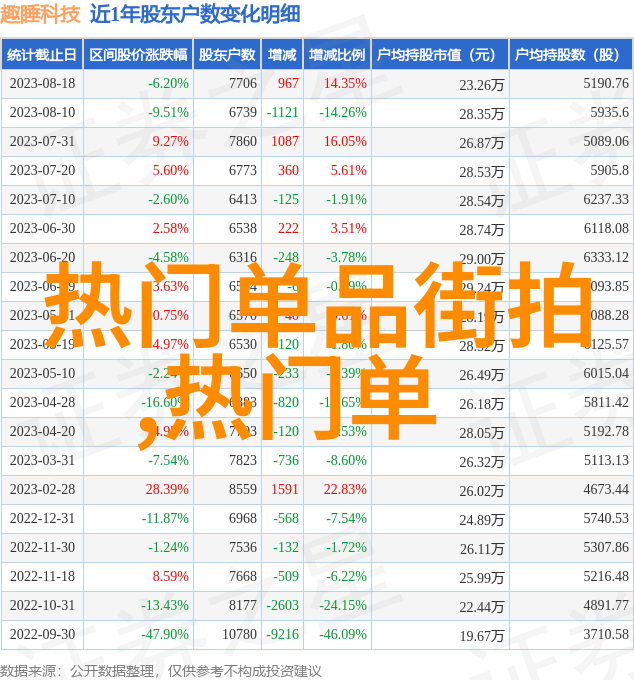Select the date cell 2022-11-30

click(x=42, y=548)
